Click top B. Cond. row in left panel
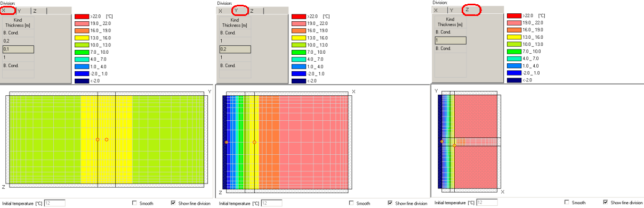Viewport: 644px width, 208px height. [x=18, y=33]
